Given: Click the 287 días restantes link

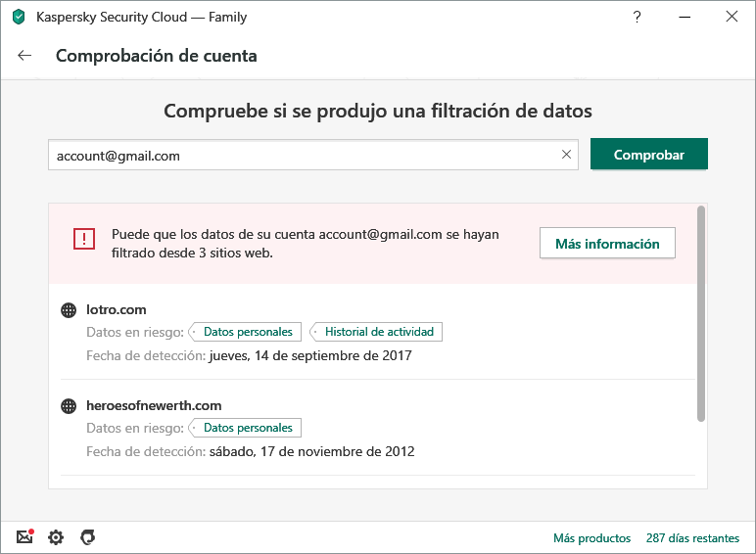Looking at the screenshot, I should tap(692, 538).
